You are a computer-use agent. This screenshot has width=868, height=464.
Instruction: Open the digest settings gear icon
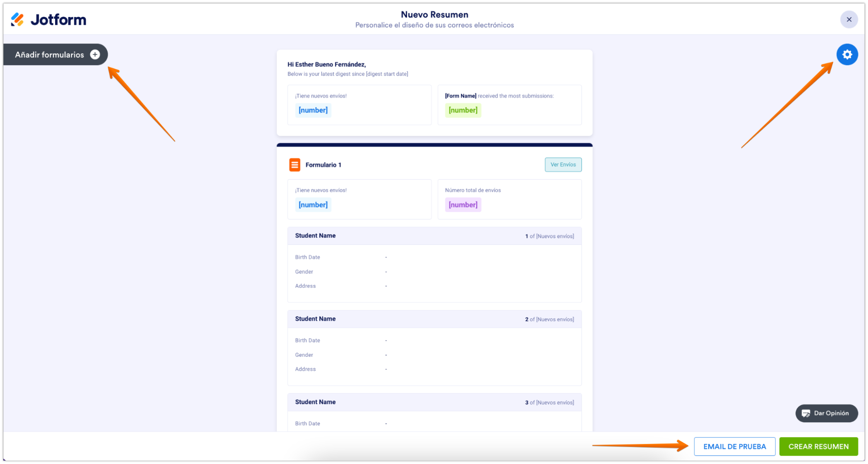point(847,55)
